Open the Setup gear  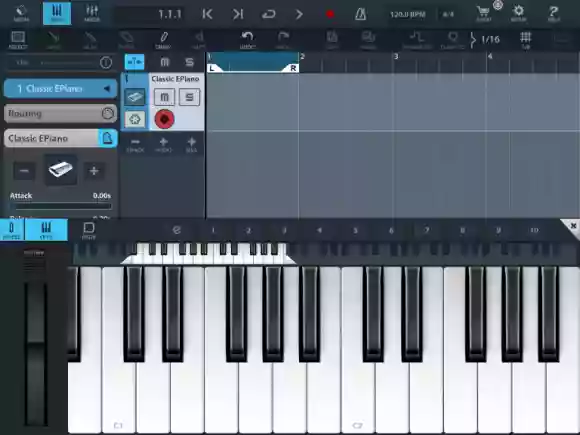(x=518, y=13)
